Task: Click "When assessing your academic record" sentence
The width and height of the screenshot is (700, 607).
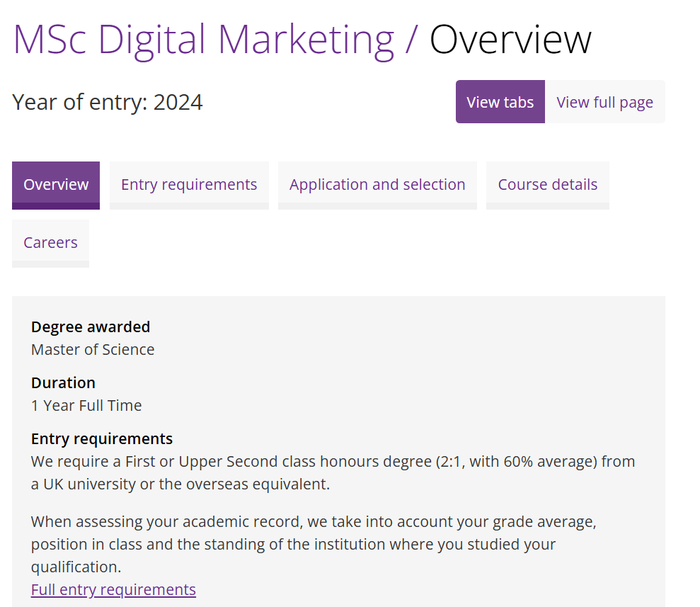Action: point(314,523)
